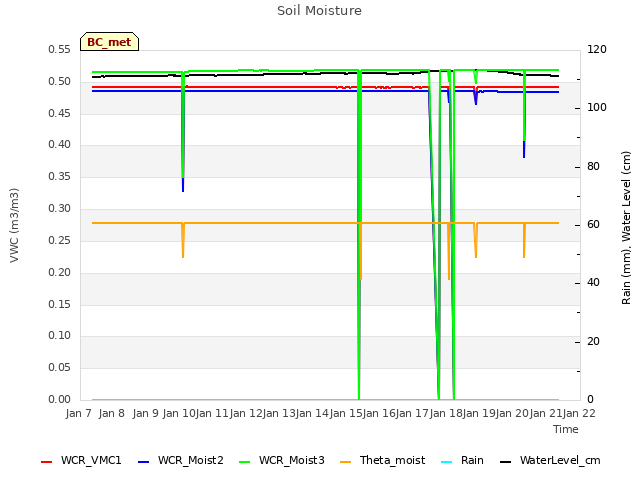The width and height of the screenshot is (640, 480).
Task: Click the 100 right axis tick label
Action: point(597,108)
